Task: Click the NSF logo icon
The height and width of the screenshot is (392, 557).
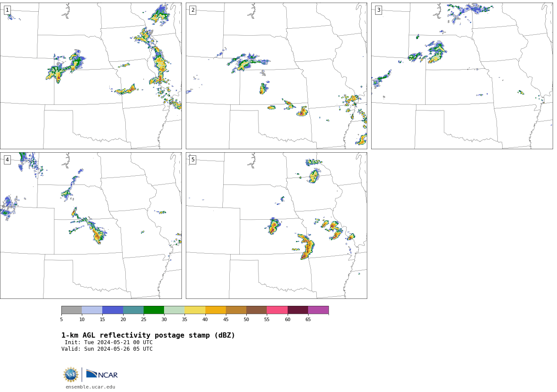Action: pyautogui.click(x=71, y=375)
